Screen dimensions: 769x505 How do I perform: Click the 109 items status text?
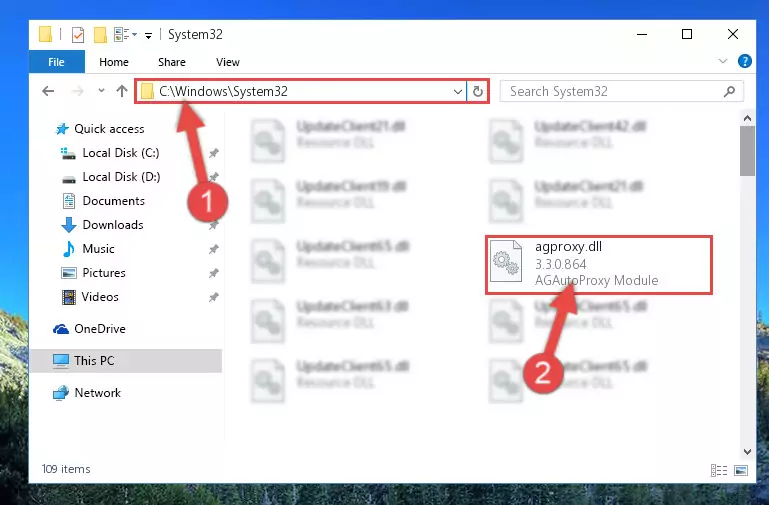point(66,469)
